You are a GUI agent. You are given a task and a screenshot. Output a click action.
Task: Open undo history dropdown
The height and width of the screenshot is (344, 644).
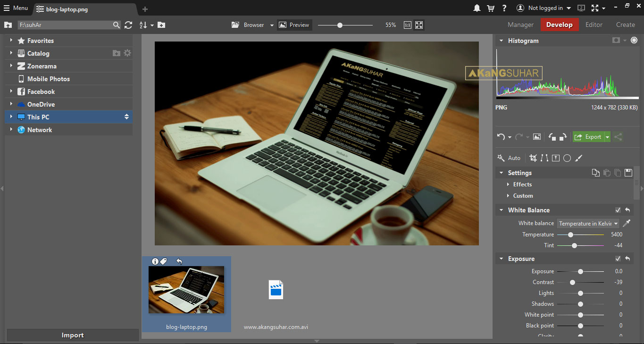[x=510, y=137]
